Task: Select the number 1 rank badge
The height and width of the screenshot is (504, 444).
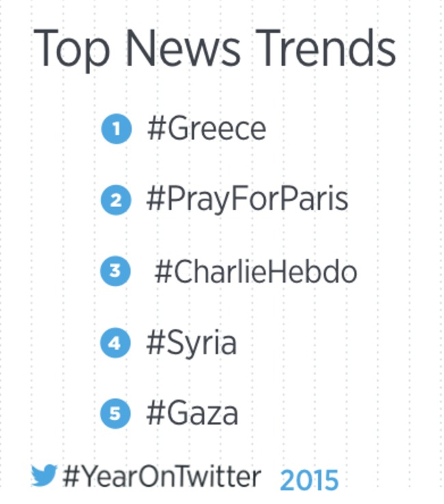Action: 116,129
